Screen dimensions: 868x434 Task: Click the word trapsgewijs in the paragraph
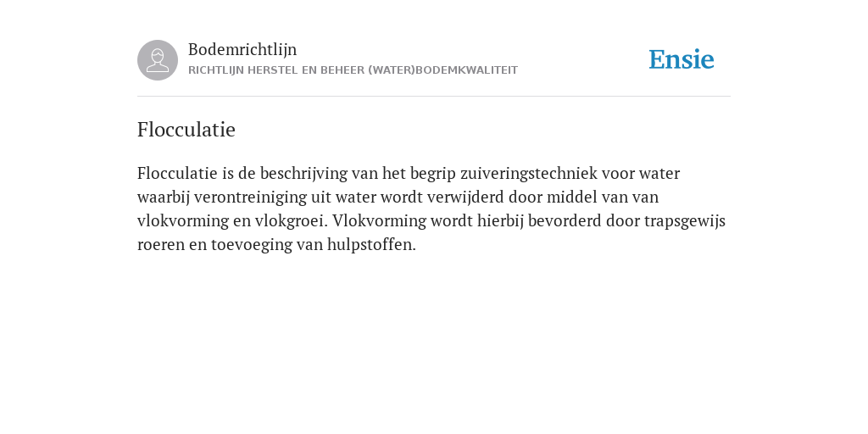click(x=685, y=221)
